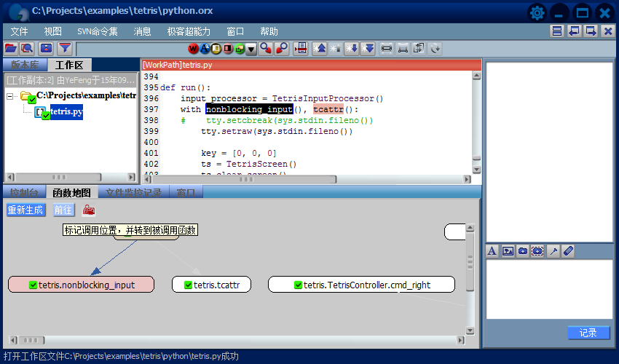Select the 函数地图 tab

71,192
